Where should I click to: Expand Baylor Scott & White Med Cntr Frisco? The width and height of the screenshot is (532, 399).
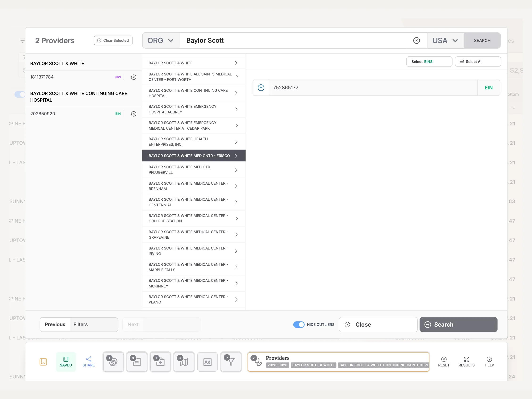click(x=236, y=155)
